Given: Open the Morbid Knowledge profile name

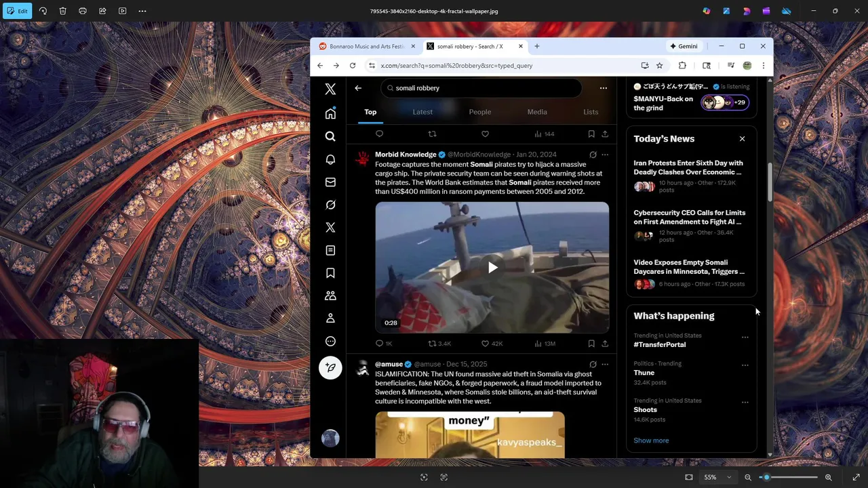Looking at the screenshot, I should tap(406, 155).
